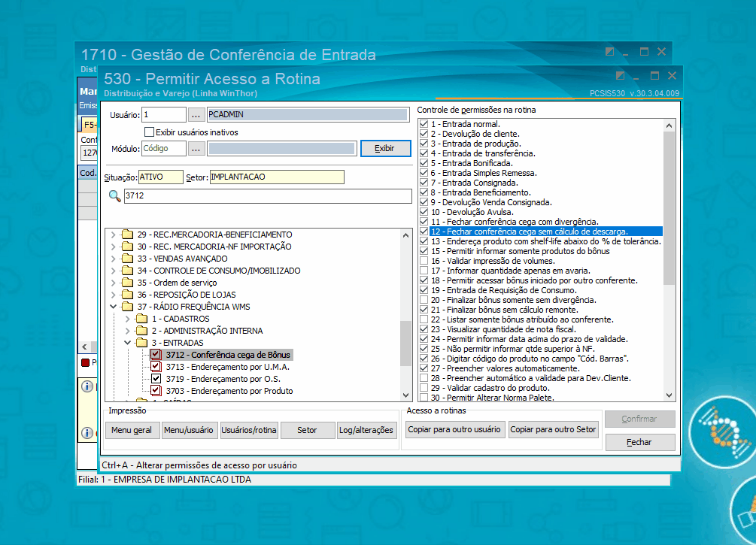The height and width of the screenshot is (545, 756).
Task: Click folder icon of 37 - RÁDIO FREQUÊNCIA WMS
Action: point(127,307)
